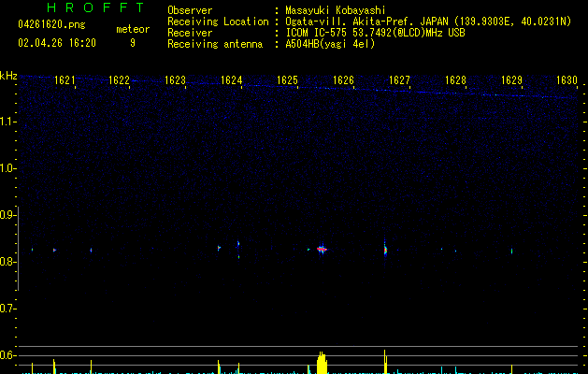Image resolution: width=588 pixels, height=374 pixels.
Task: Click the green echo mark just before 1629
Action: tap(511, 251)
